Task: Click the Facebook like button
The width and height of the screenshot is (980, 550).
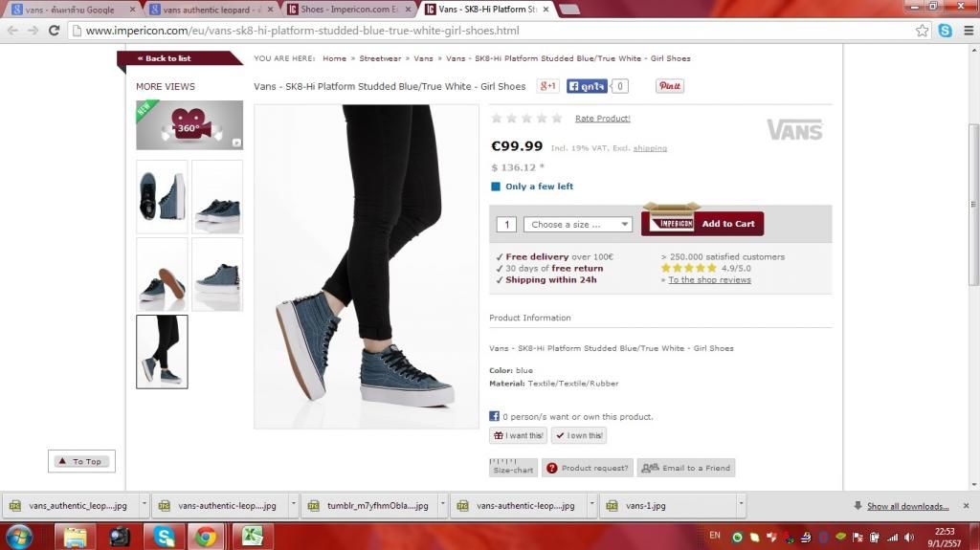Action: pos(587,86)
